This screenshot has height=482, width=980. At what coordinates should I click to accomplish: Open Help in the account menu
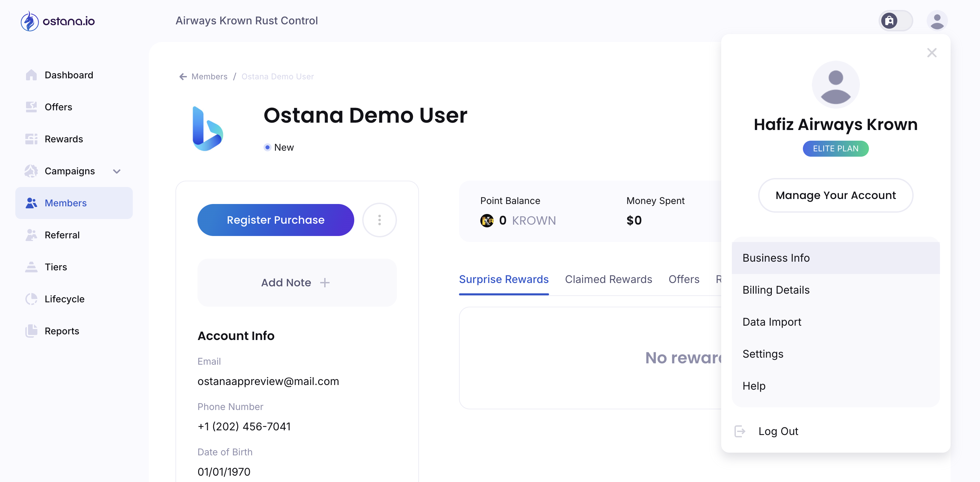[x=836, y=386]
